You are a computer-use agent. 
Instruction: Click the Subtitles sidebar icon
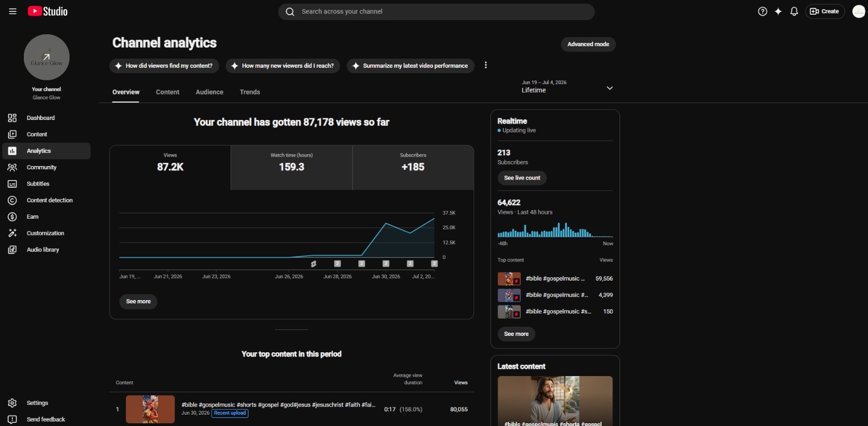pos(12,184)
